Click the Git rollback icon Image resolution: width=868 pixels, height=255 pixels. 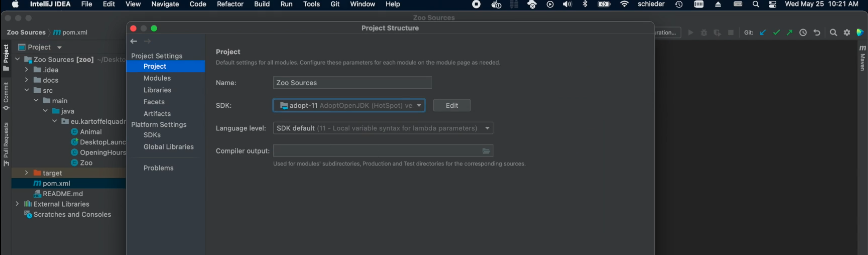click(817, 33)
